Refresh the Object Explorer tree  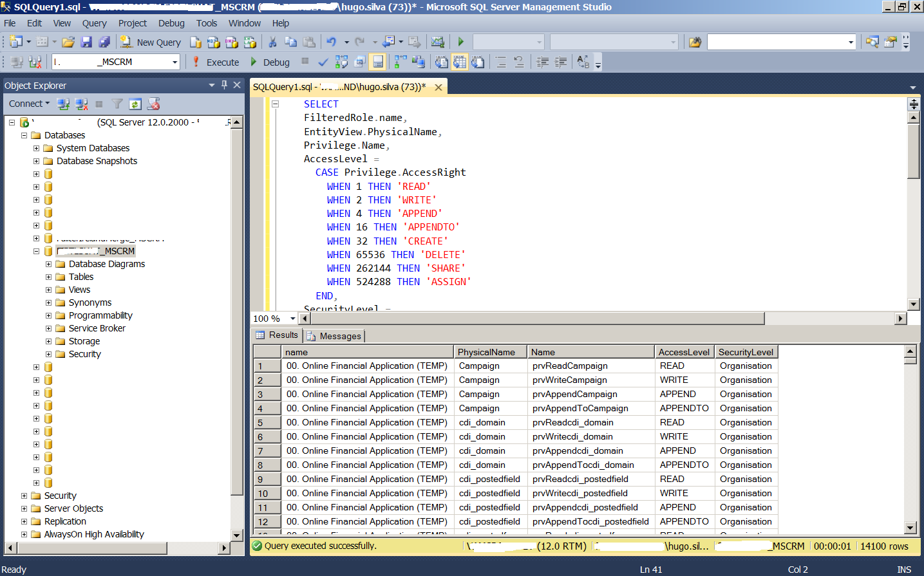coord(135,104)
